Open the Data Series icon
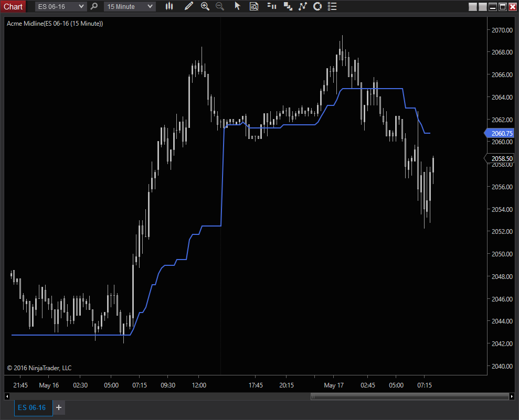This screenshot has height=420, width=519. (288, 6)
